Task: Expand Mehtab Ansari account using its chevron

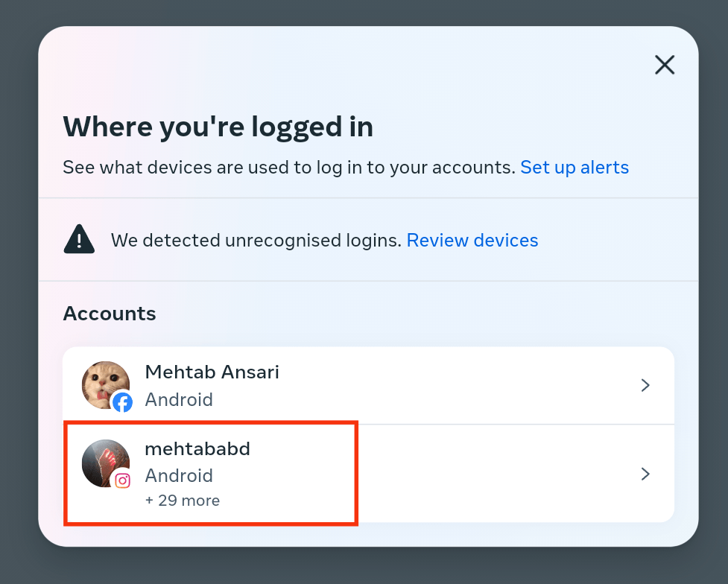Action: [x=645, y=385]
